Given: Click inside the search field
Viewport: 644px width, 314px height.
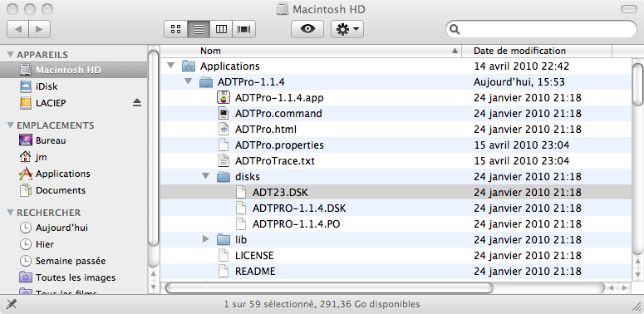Looking at the screenshot, I should point(541,29).
